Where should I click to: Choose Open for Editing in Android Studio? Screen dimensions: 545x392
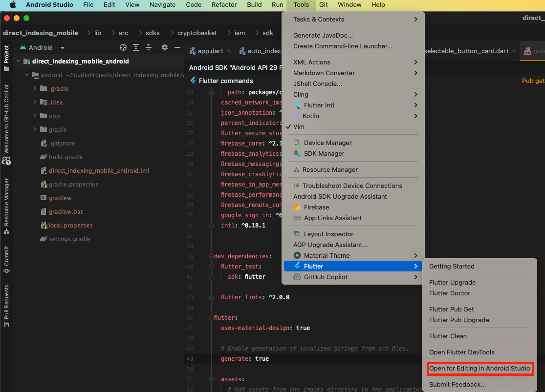480,369
